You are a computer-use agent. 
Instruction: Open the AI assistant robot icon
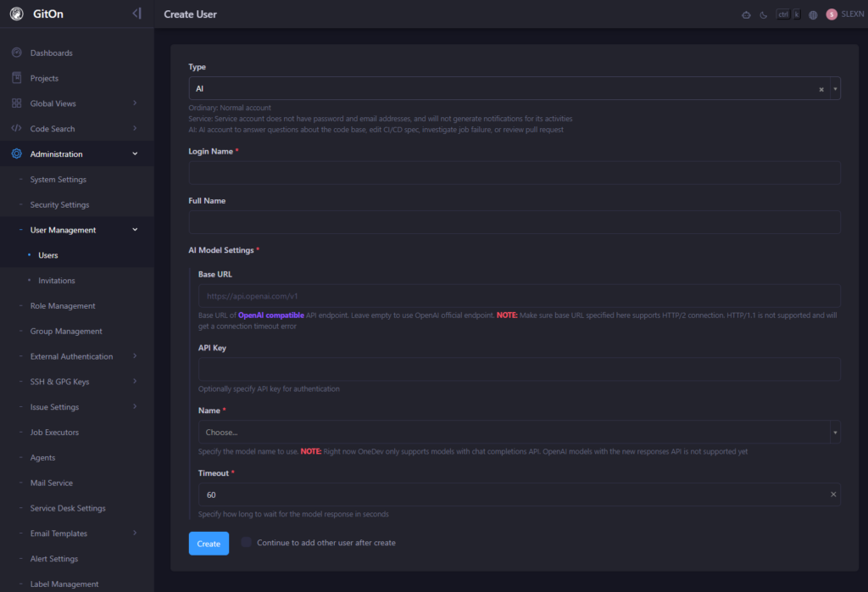pyautogui.click(x=746, y=14)
